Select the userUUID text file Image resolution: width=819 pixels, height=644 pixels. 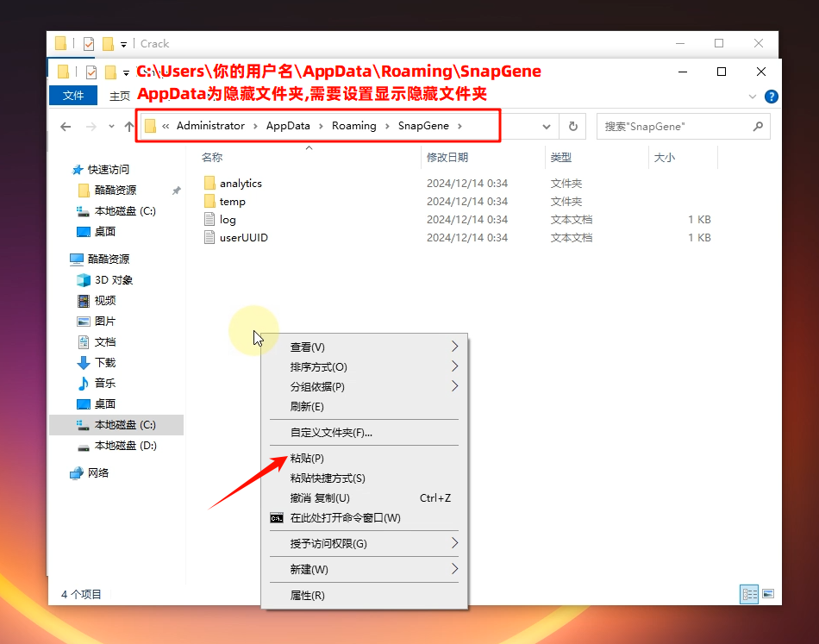click(243, 237)
